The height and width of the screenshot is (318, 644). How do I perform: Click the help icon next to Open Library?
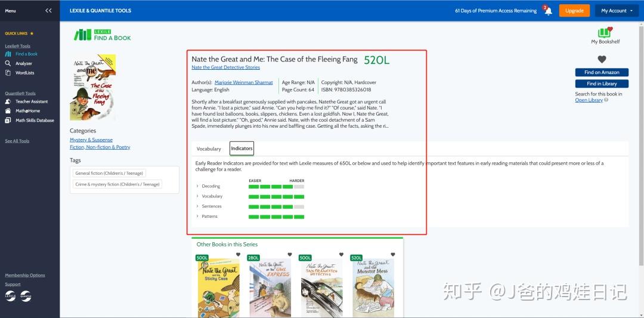coord(606,100)
